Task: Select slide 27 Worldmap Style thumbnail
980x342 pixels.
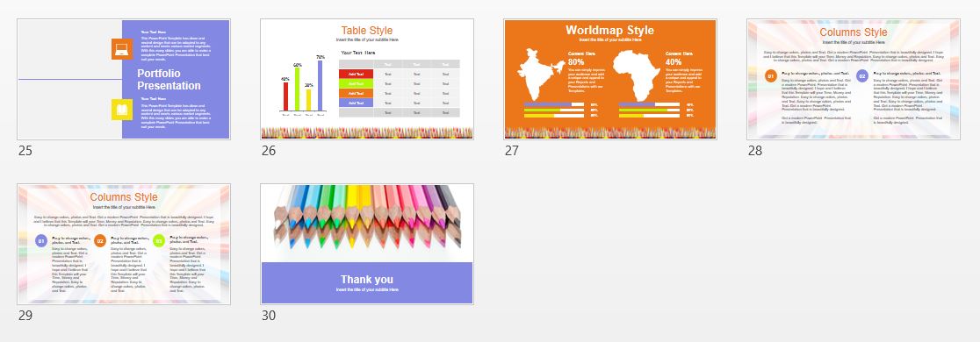Action: coord(610,79)
